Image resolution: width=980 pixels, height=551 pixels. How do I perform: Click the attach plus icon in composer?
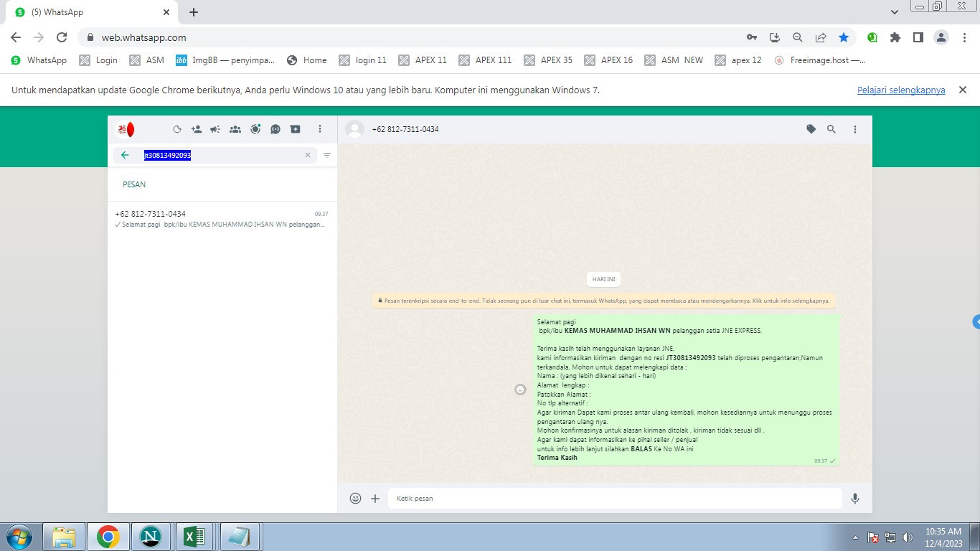click(x=375, y=498)
